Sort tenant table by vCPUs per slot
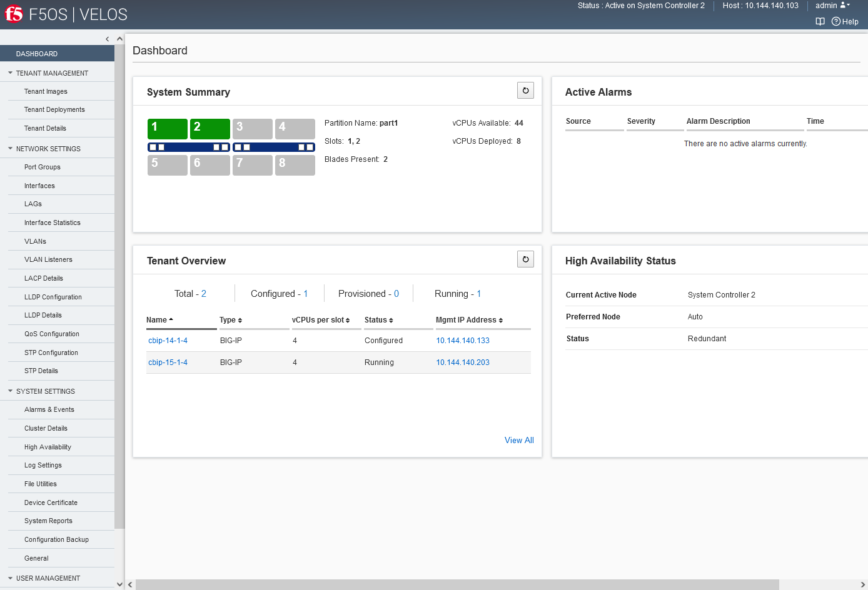Screen dimensions: 868x590 [321, 320]
